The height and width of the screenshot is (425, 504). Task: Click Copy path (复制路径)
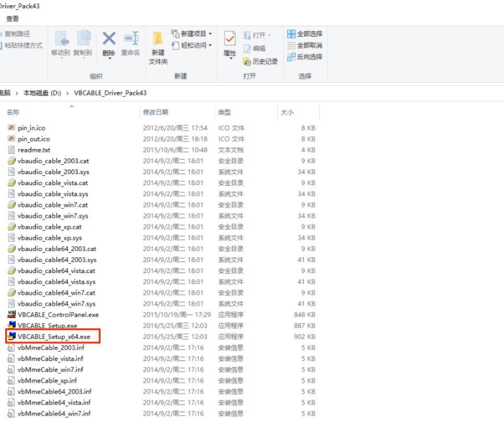[x=16, y=34]
